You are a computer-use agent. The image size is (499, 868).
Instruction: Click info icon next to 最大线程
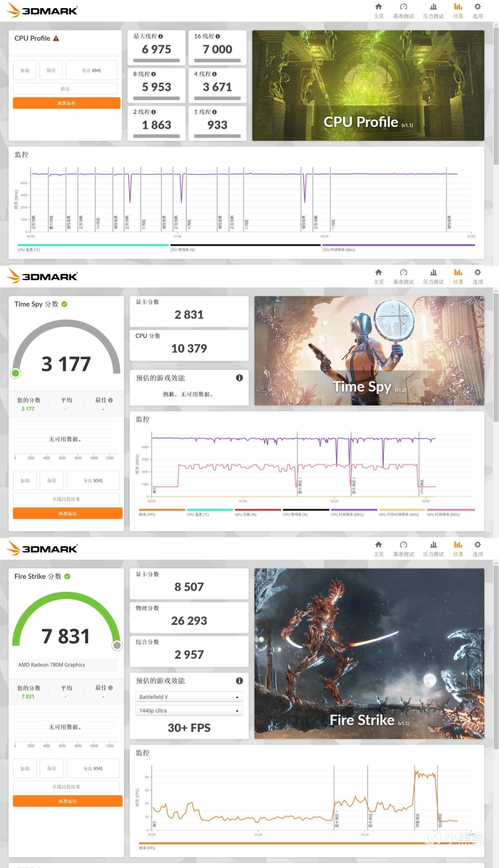coord(161,36)
